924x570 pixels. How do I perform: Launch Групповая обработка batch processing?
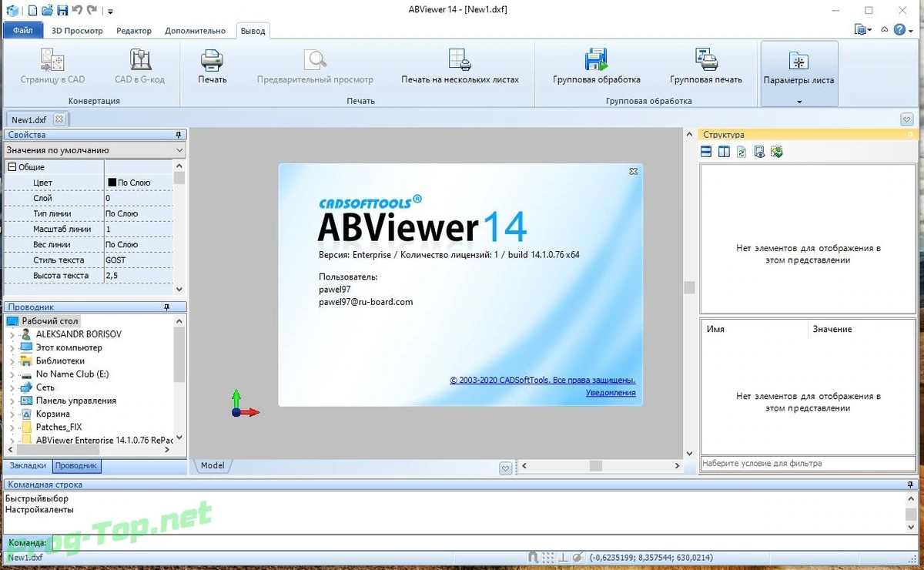[x=597, y=66]
